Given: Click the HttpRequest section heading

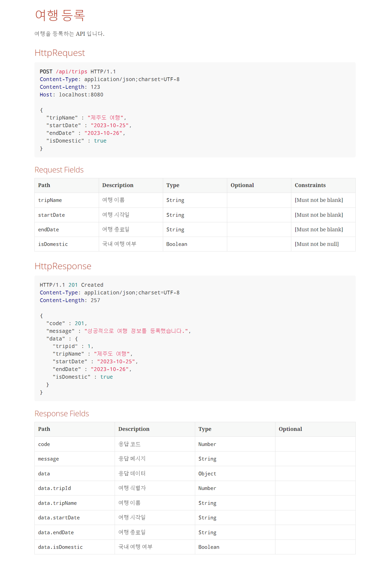Looking at the screenshot, I should 60,53.
